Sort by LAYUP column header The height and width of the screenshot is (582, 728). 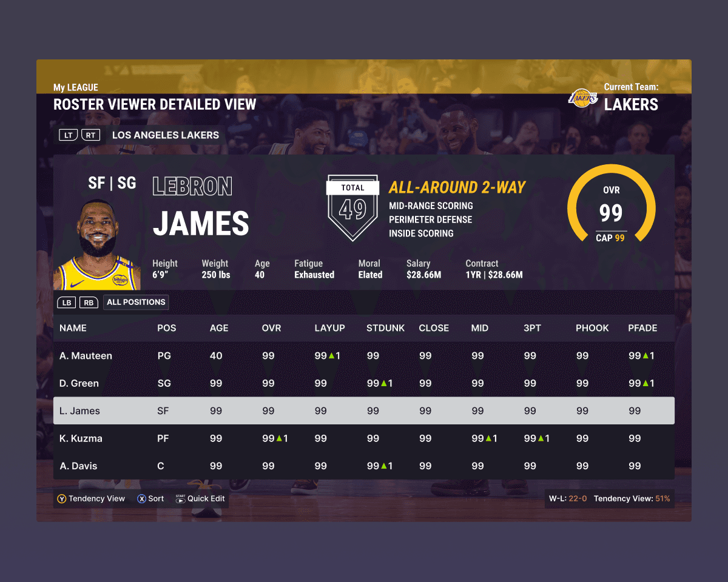[x=329, y=328]
